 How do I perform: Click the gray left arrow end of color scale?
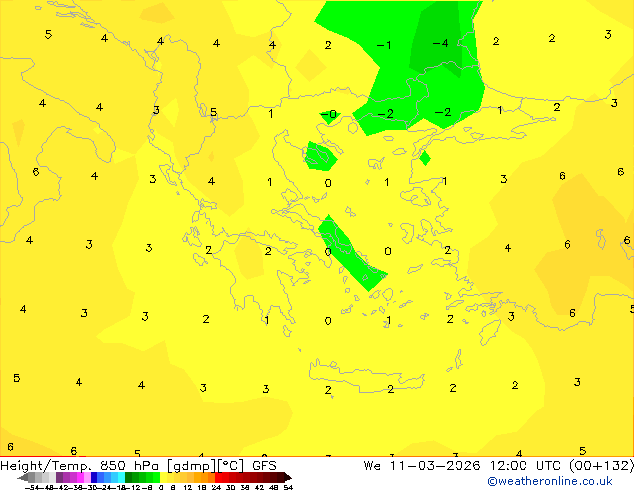point(23,477)
